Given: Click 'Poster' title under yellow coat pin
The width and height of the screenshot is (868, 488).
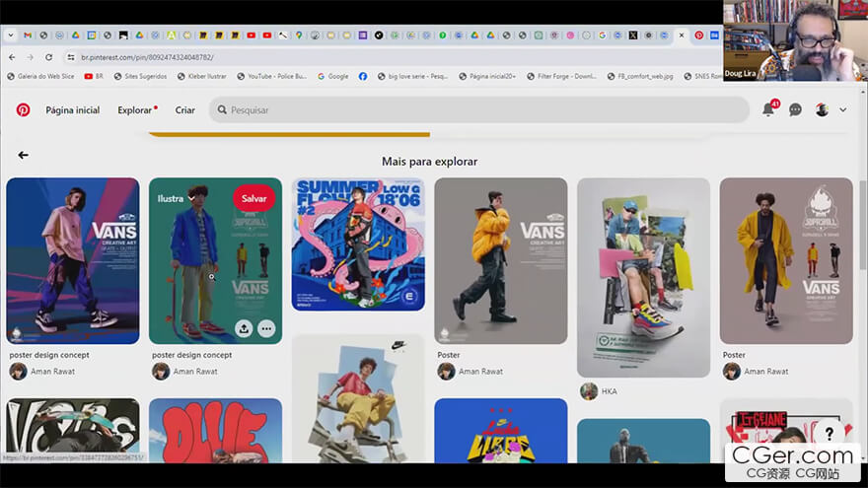Looking at the screenshot, I should [734, 355].
